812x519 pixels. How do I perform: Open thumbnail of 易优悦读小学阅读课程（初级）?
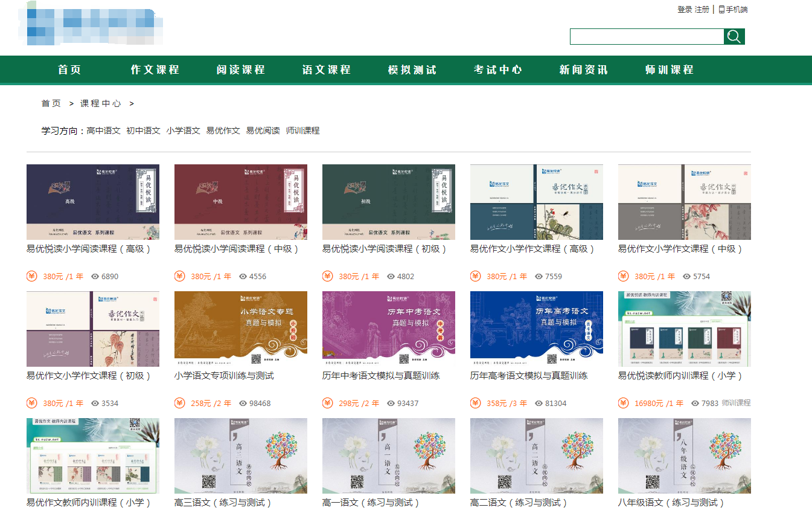pyautogui.click(x=389, y=202)
